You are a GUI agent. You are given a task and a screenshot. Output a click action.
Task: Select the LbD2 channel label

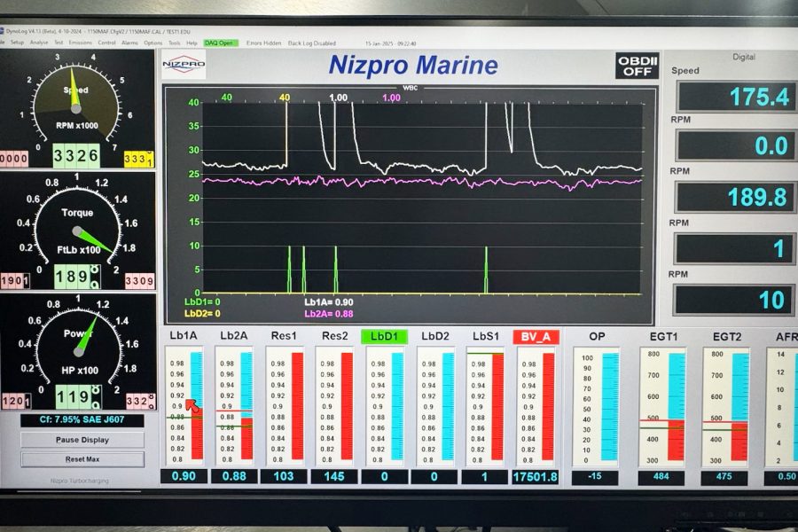(x=435, y=337)
